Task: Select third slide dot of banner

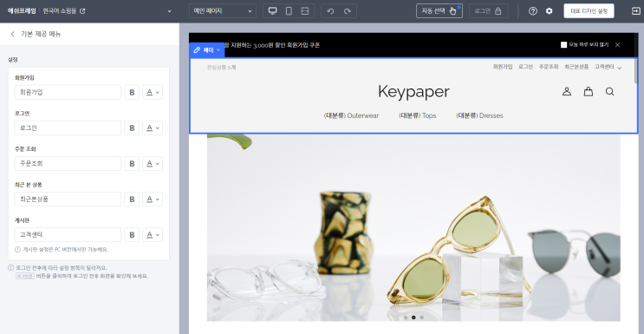Action: click(421, 318)
